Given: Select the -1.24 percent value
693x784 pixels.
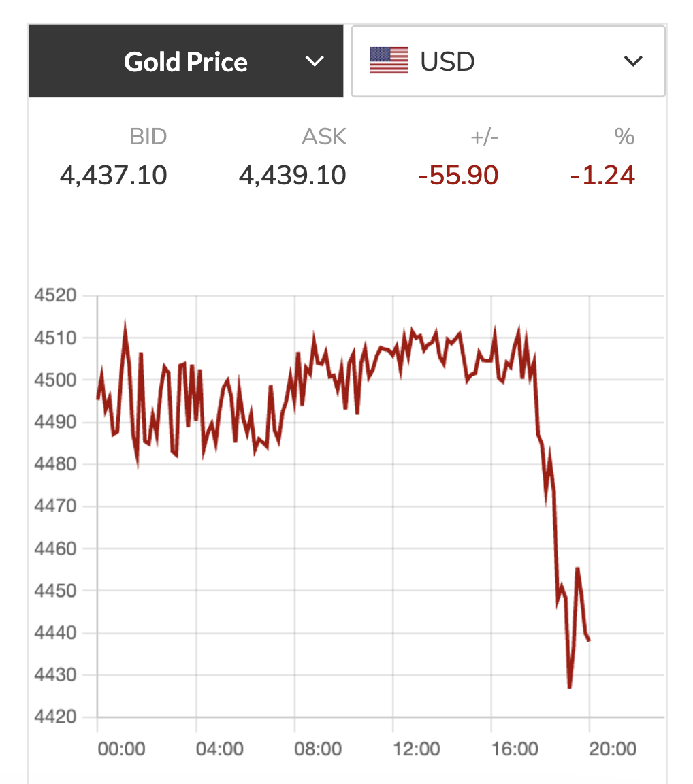Looking at the screenshot, I should [602, 176].
